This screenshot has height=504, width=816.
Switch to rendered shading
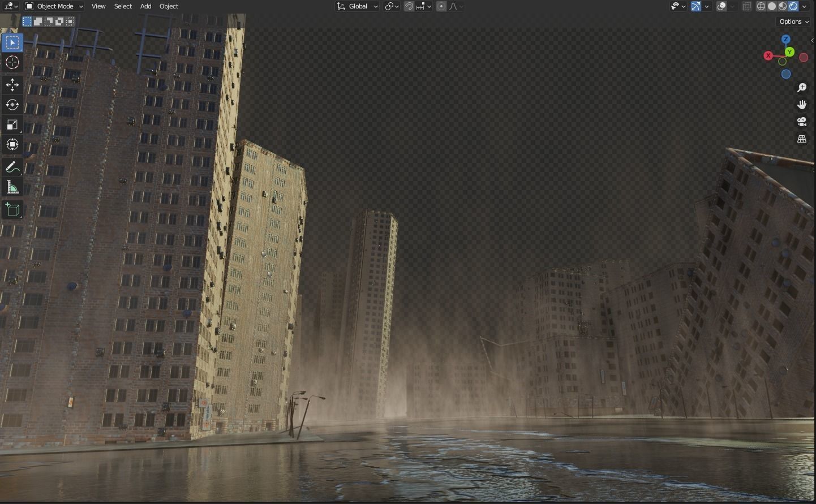click(x=793, y=6)
